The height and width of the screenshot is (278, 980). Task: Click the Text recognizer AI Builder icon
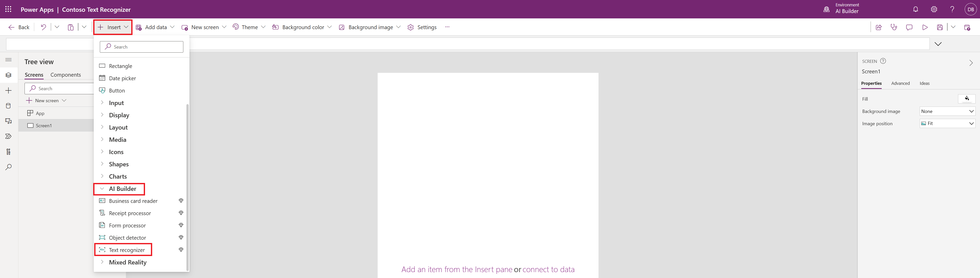[102, 250]
